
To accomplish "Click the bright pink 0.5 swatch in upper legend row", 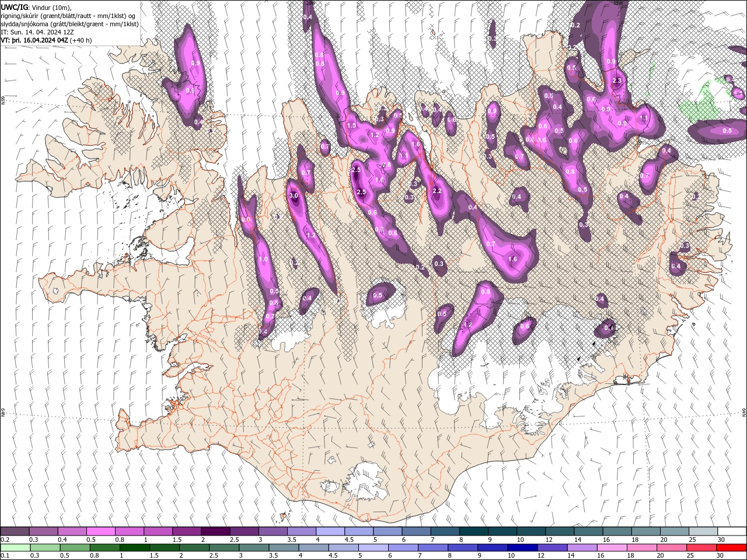I will tap(100, 531).
